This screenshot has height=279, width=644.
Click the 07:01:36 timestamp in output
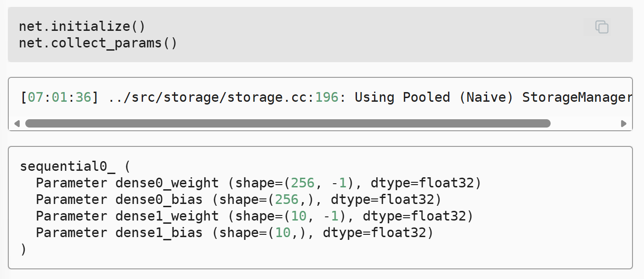coord(60,98)
